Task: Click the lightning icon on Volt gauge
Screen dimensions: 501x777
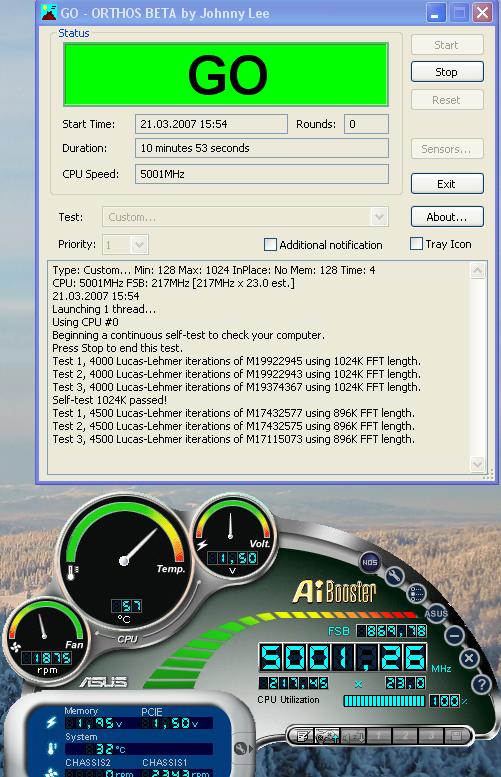Action: 202,545
